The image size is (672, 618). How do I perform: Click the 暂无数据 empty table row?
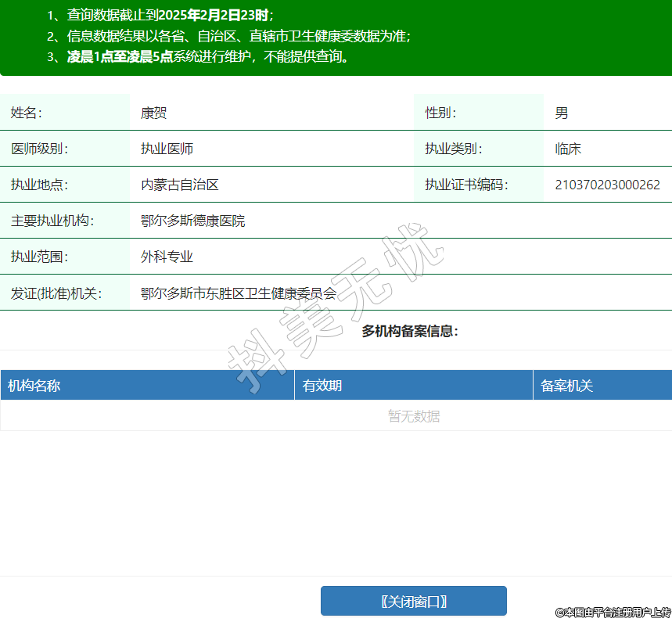414,416
